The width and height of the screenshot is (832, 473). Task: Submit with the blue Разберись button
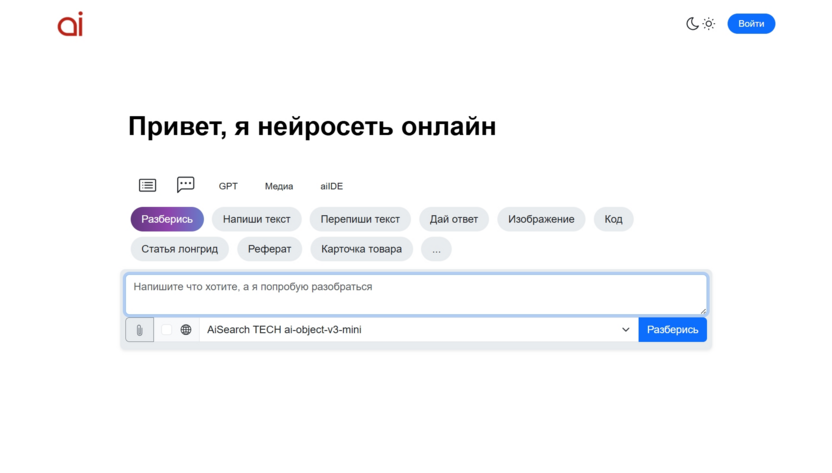(x=672, y=330)
